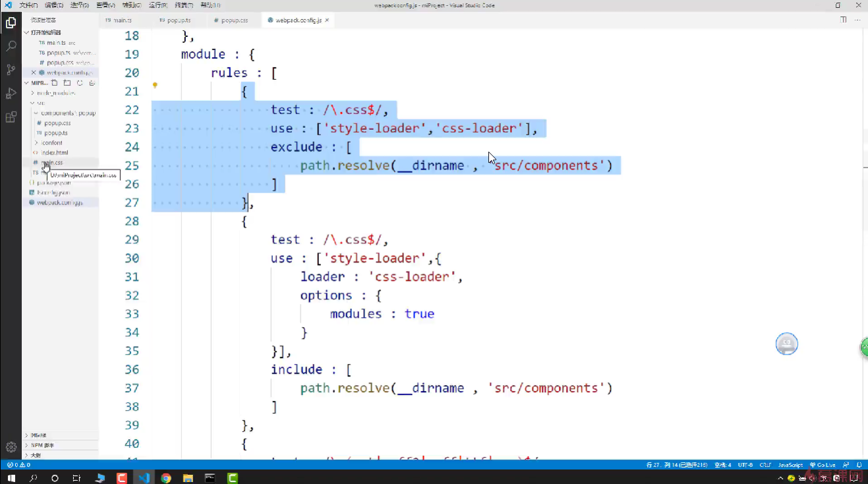Open the Windows Start menu

click(11, 478)
